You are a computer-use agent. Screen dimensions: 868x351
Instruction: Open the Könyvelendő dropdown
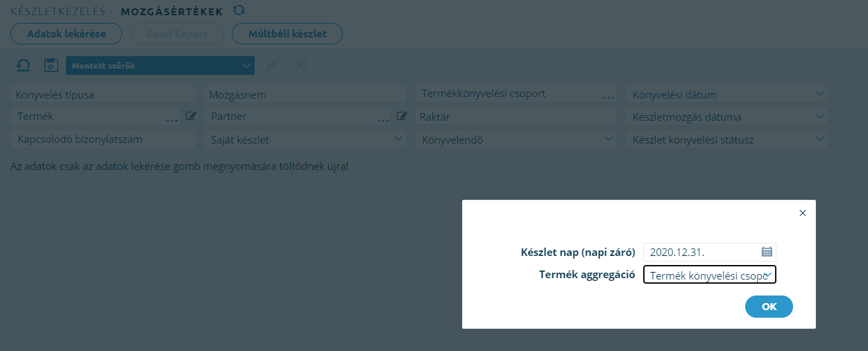(x=517, y=139)
